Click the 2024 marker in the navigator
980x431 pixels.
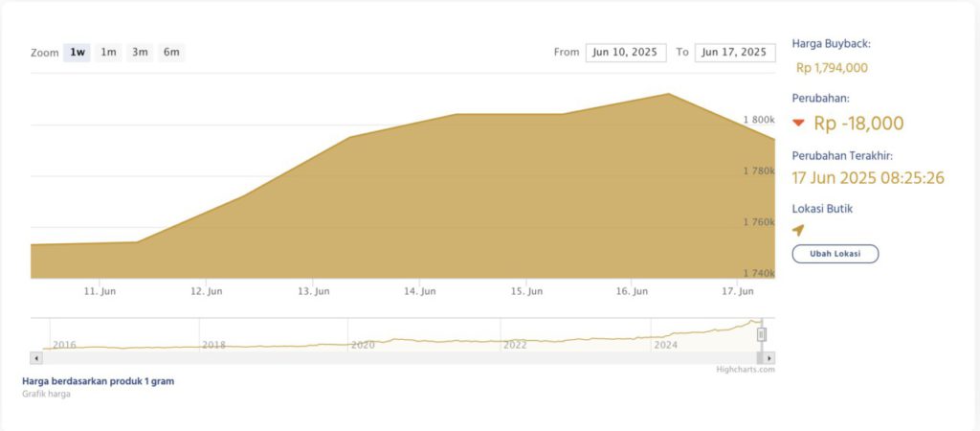click(x=664, y=344)
